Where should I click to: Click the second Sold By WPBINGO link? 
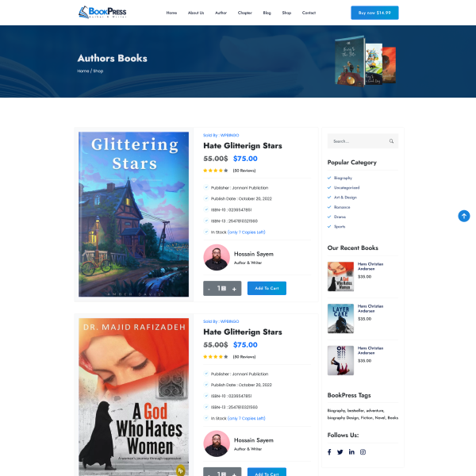coord(221,321)
